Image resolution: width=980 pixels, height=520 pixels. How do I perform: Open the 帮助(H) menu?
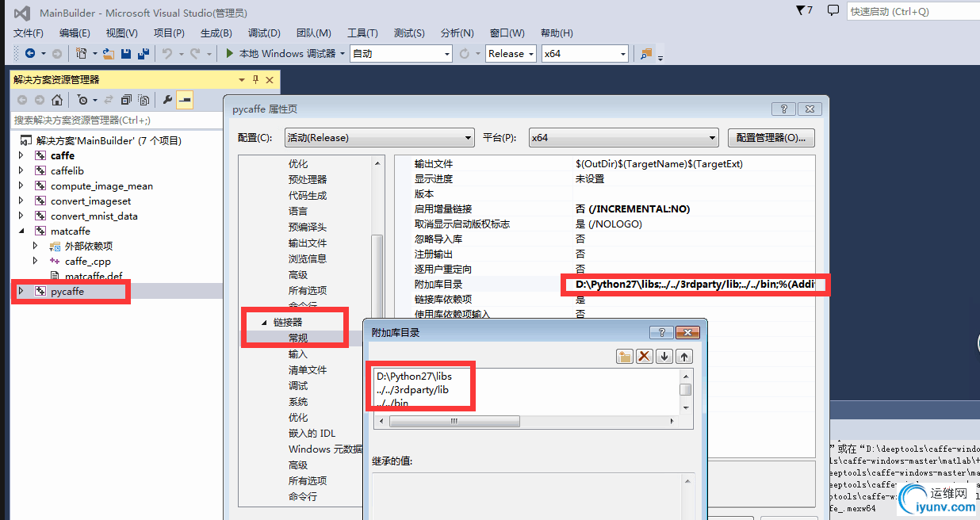point(557,32)
